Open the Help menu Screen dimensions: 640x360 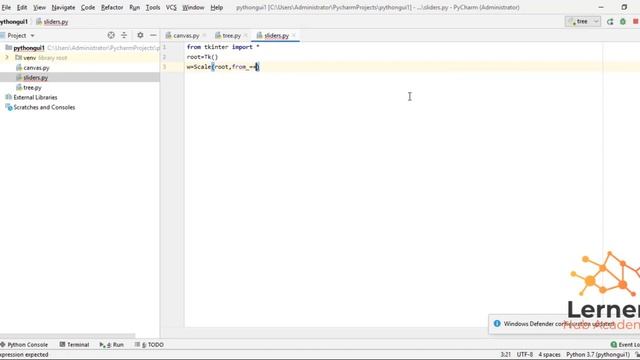(216, 7)
